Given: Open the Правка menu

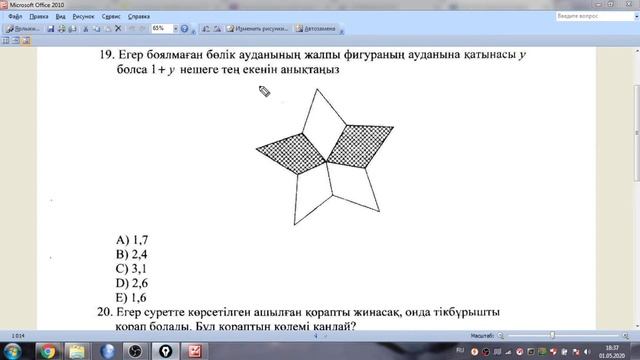Looking at the screenshot, I should click(x=39, y=16).
